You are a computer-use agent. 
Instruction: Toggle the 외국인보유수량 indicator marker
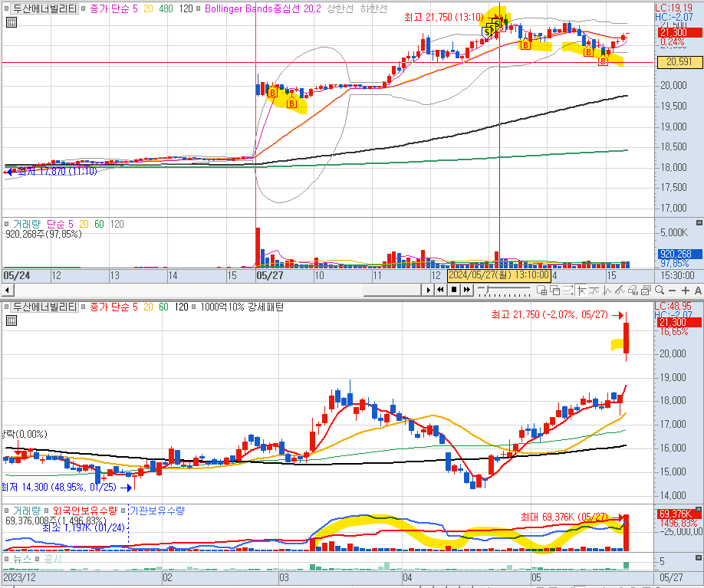(x=47, y=511)
